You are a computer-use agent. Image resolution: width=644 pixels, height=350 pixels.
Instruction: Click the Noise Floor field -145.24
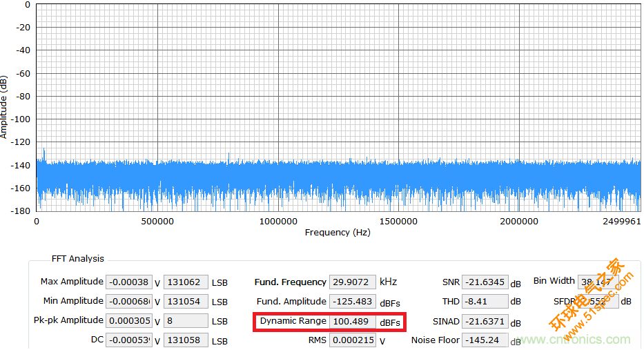pos(485,340)
